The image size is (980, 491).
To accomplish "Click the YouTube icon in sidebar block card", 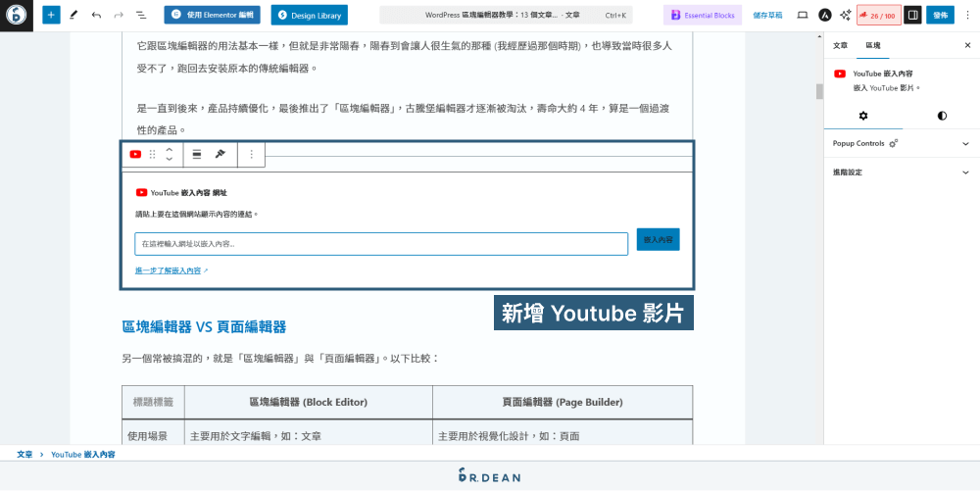I will point(840,74).
